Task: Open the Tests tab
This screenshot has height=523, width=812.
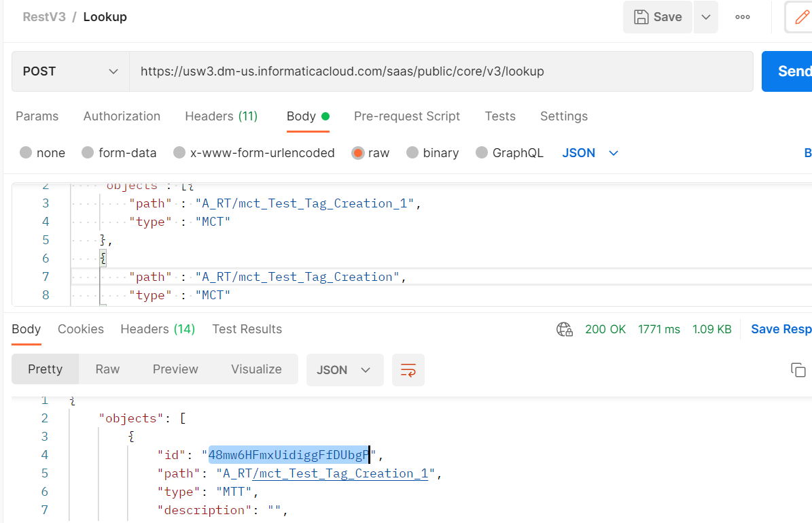Action: point(499,116)
